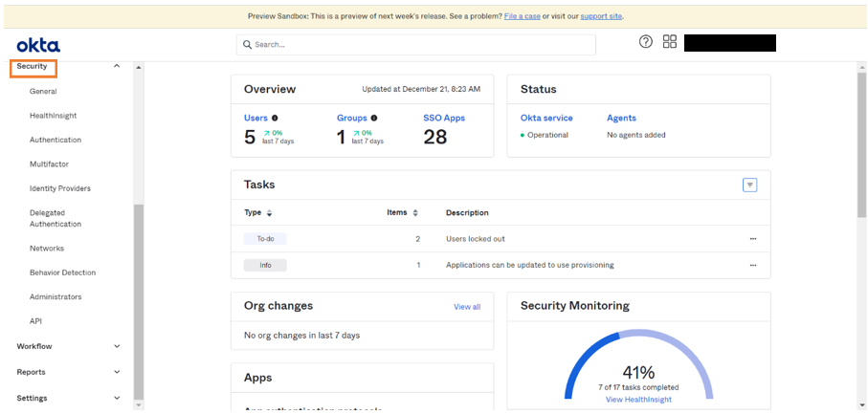Image resolution: width=868 pixels, height=414 pixels.
Task: Sort tasks by Items column
Action: coord(415,213)
